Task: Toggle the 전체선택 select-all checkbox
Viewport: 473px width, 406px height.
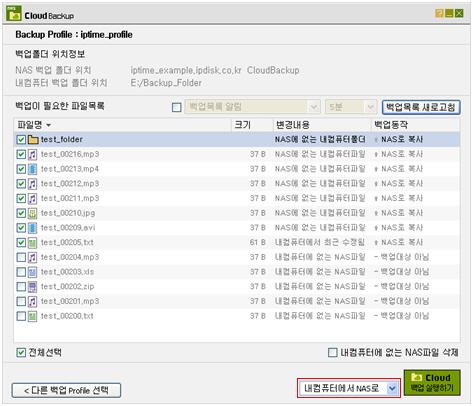Action: point(21,352)
